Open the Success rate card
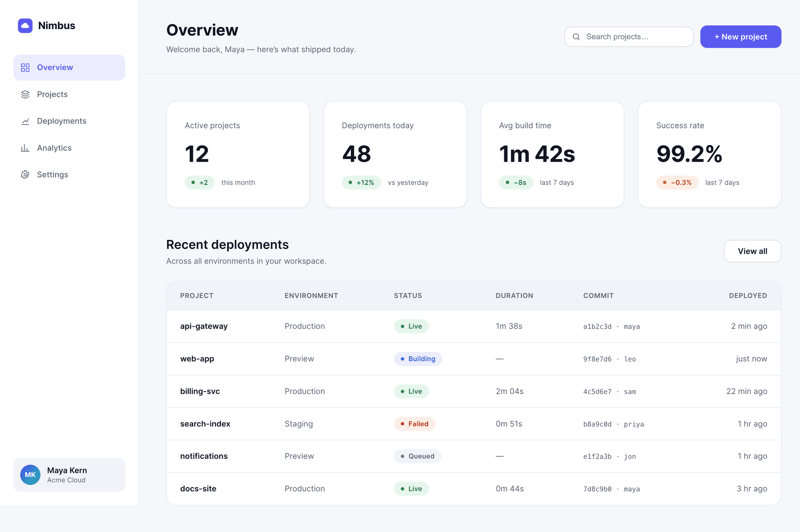The width and height of the screenshot is (800, 532). click(709, 155)
